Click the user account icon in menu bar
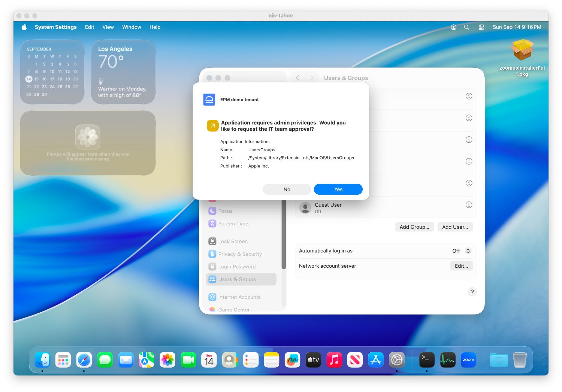This screenshot has height=392, width=562. [453, 27]
